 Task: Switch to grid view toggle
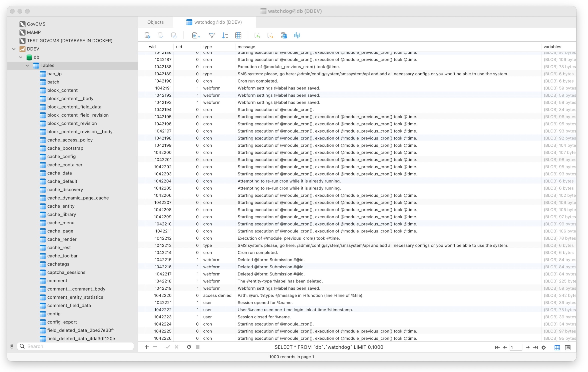point(557,347)
